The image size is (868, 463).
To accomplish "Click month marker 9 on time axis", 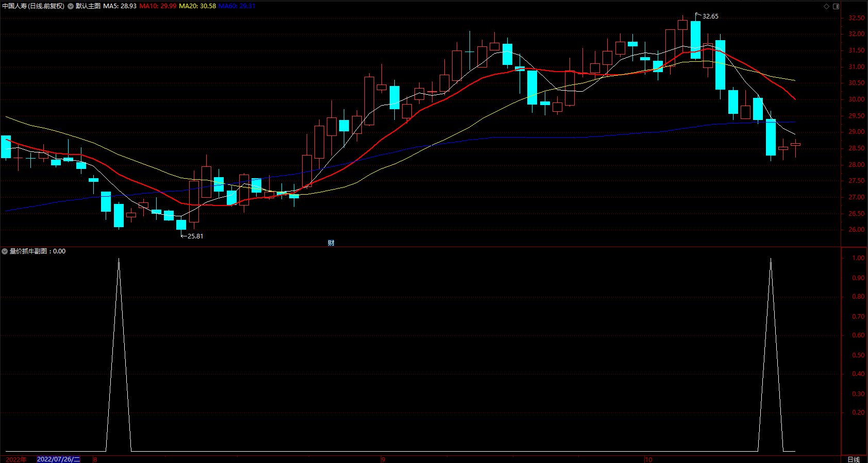I will click(383, 459).
